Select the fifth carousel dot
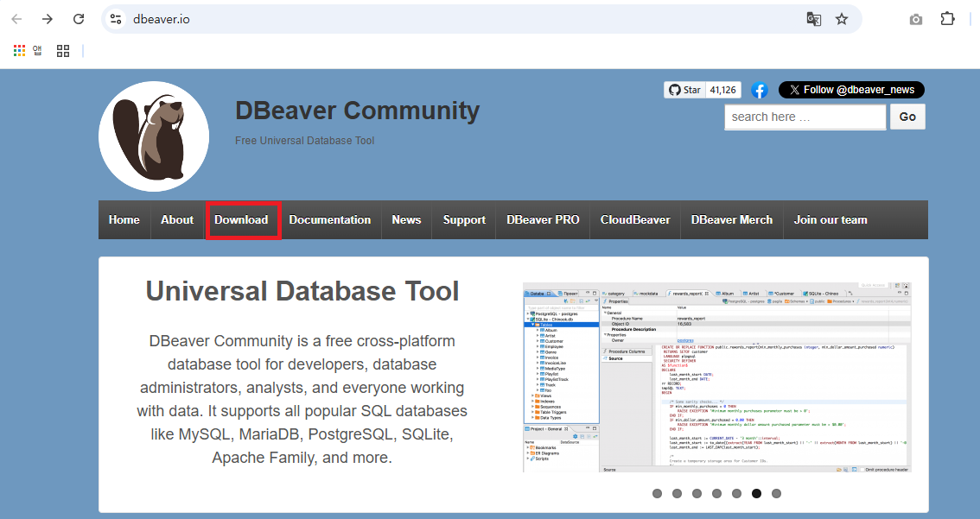Image resolution: width=980 pixels, height=519 pixels. click(737, 493)
